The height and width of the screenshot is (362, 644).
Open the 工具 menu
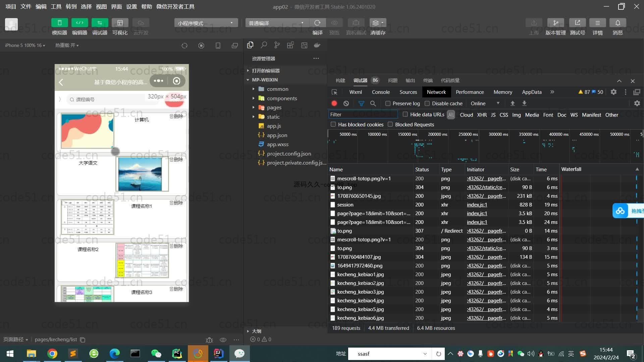point(56,7)
